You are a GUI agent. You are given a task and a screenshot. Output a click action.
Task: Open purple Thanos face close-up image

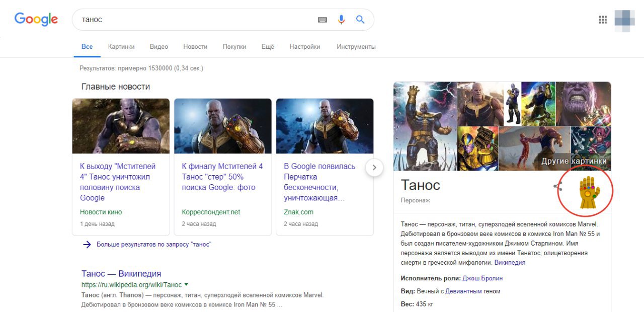click(x=584, y=104)
